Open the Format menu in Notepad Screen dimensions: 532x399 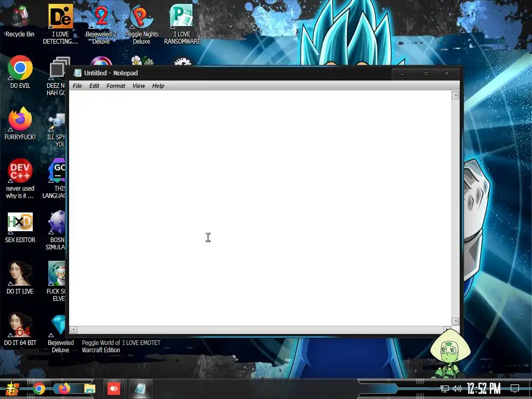coord(116,86)
